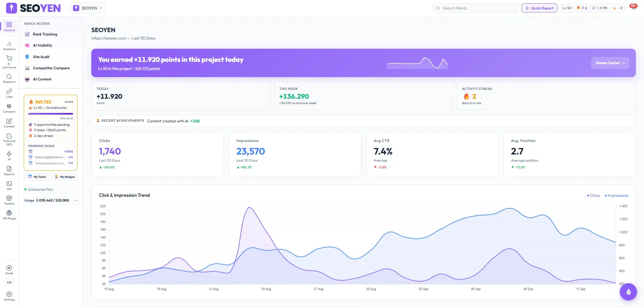Open notifications bell with 99+ badge
This screenshot has width=644, height=307.
click(x=633, y=7)
